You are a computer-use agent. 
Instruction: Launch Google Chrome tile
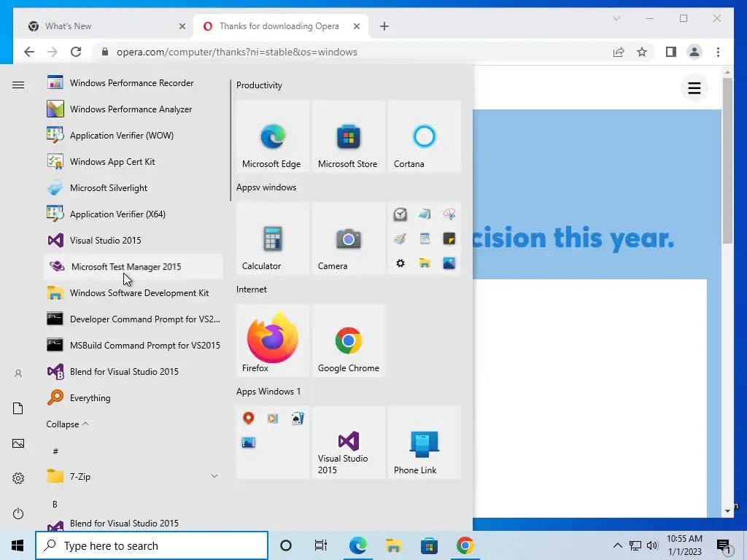[348, 341]
